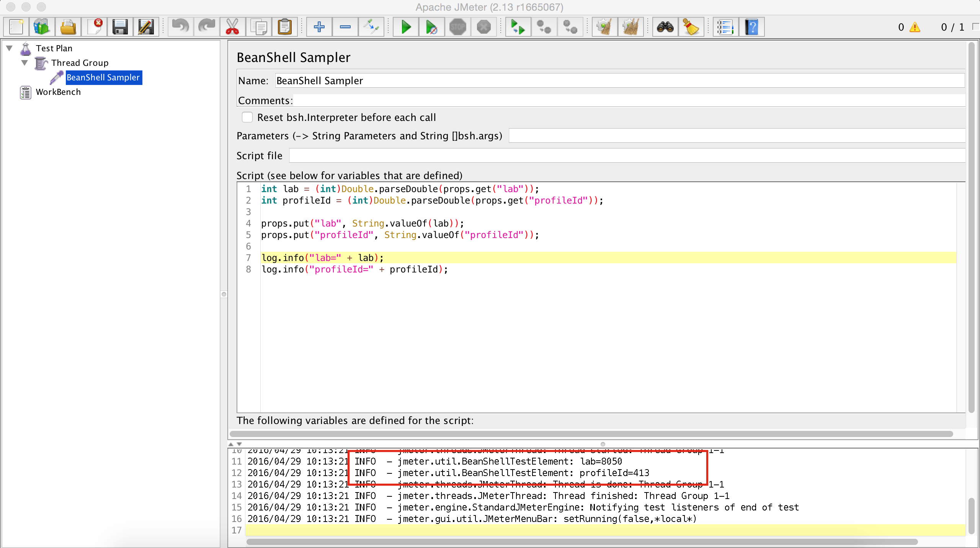Image resolution: width=980 pixels, height=548 pixels.
Task: Click the Remote Start All icon
Action: tap(518, 27)
